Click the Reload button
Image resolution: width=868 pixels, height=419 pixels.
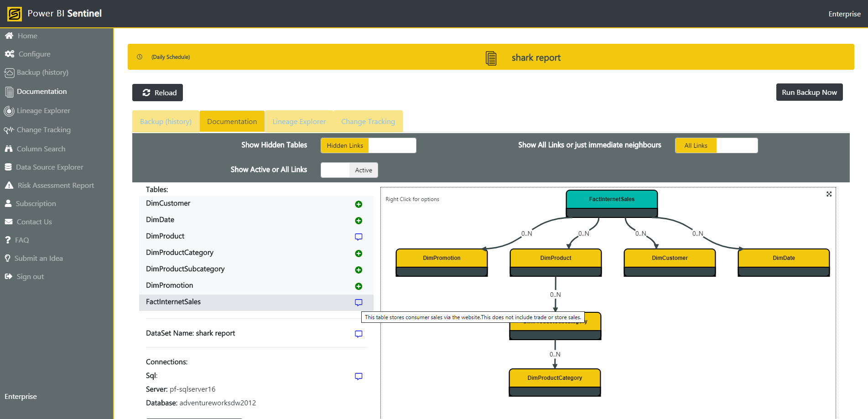point(157,93)
